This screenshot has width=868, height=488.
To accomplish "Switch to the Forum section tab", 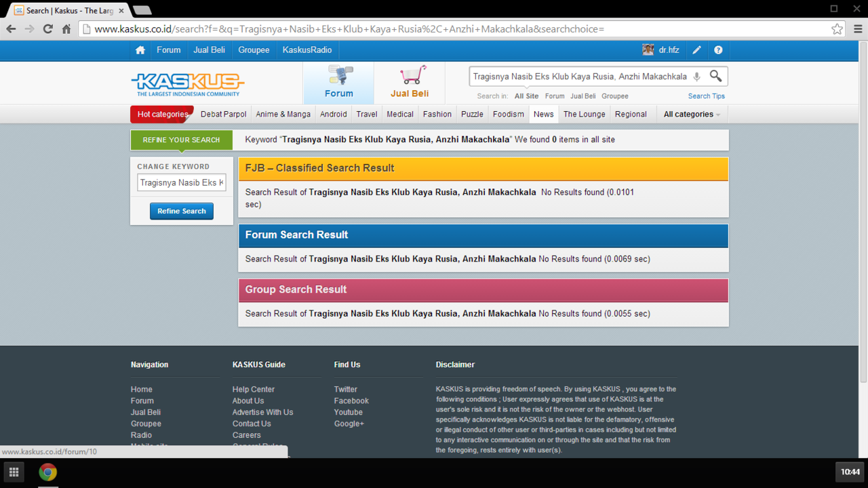I will [x=338, y=83].
